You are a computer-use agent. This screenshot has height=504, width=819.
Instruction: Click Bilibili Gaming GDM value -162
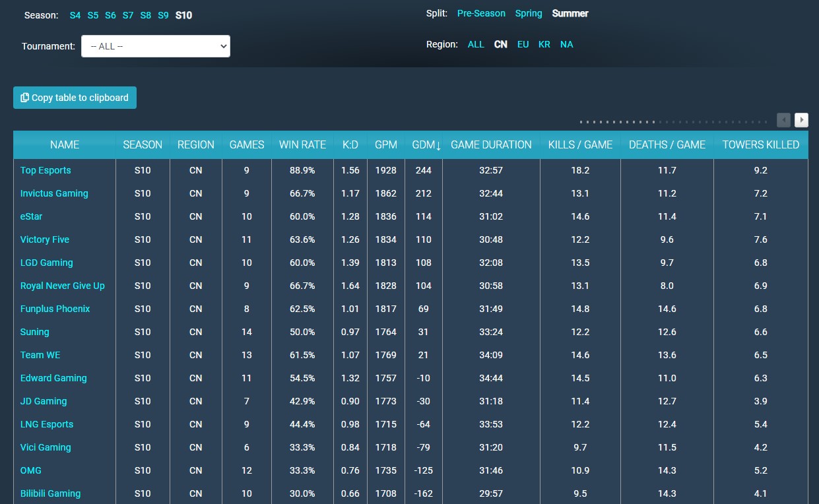tap(424, 493)
